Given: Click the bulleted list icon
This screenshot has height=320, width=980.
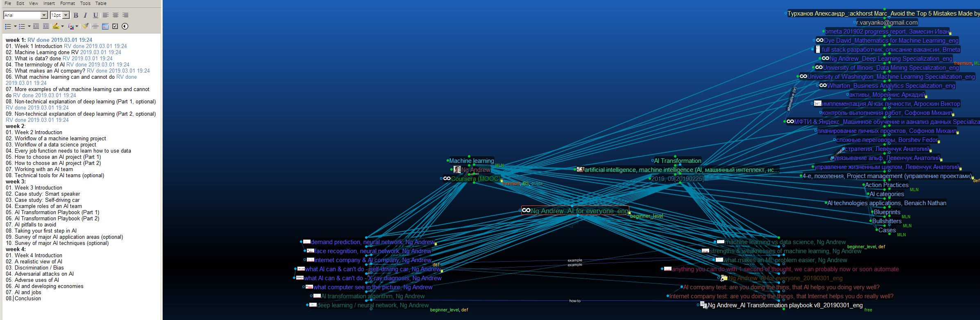Looking at the screenshot, I should pyautogui.click(x=8, y=26).
